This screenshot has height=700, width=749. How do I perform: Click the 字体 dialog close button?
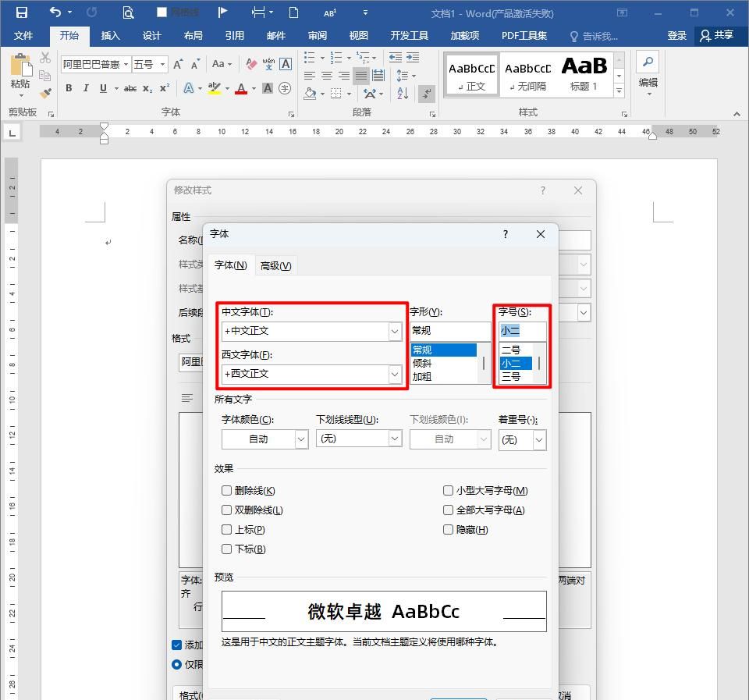[540, 234]
